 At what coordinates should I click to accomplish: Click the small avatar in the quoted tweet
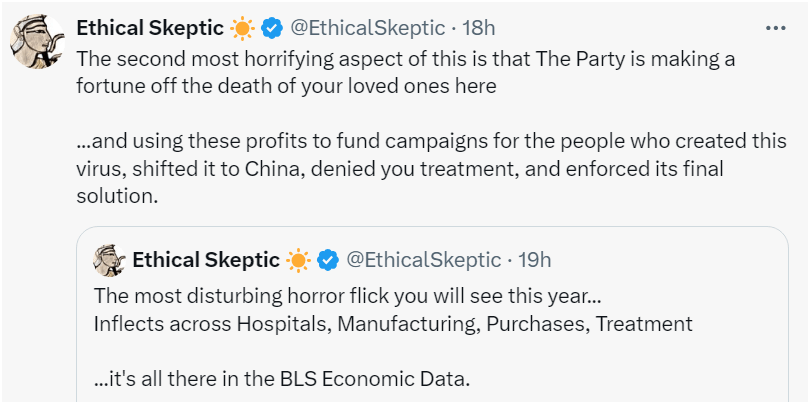coord(109,260)
